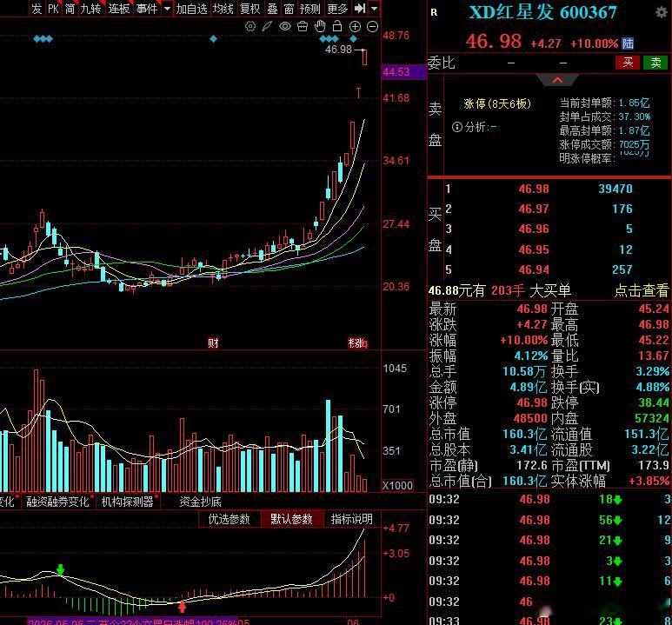Open the 复权 adjustment option
672x625 pixels.
pyautogui.click(x=250, y=9)
